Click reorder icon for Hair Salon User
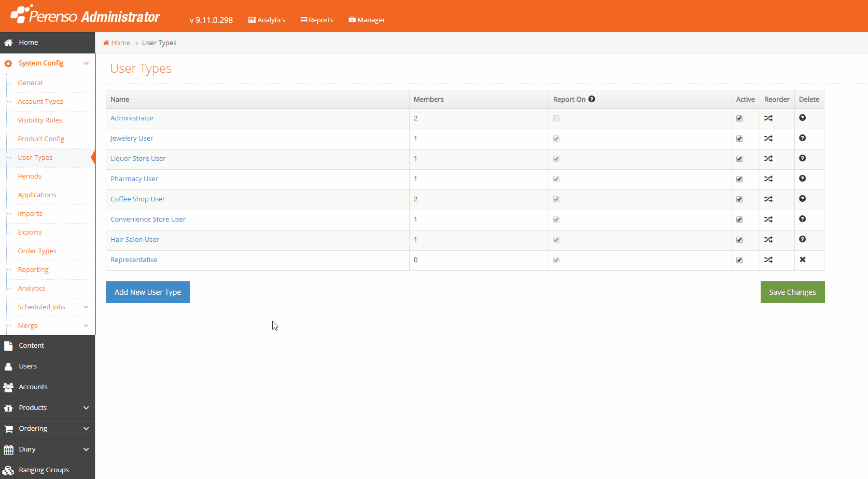This screenshot has width=868, height=479. point(768,240)
